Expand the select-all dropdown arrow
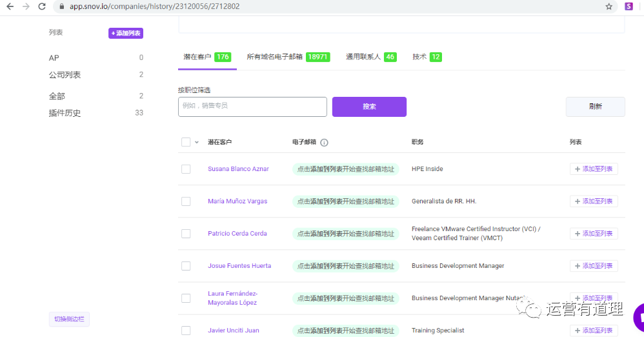Image resolution: width=644 pixels, height=337 pixels. [197, 143]
